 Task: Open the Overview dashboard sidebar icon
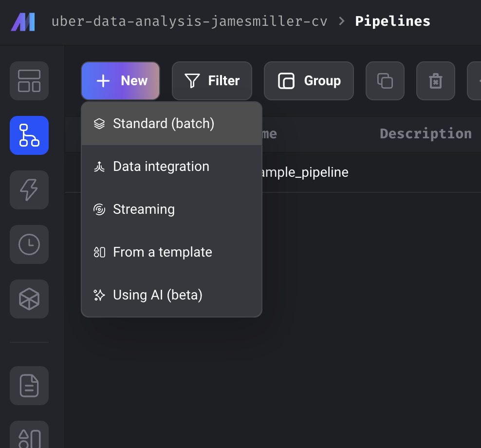29,81
